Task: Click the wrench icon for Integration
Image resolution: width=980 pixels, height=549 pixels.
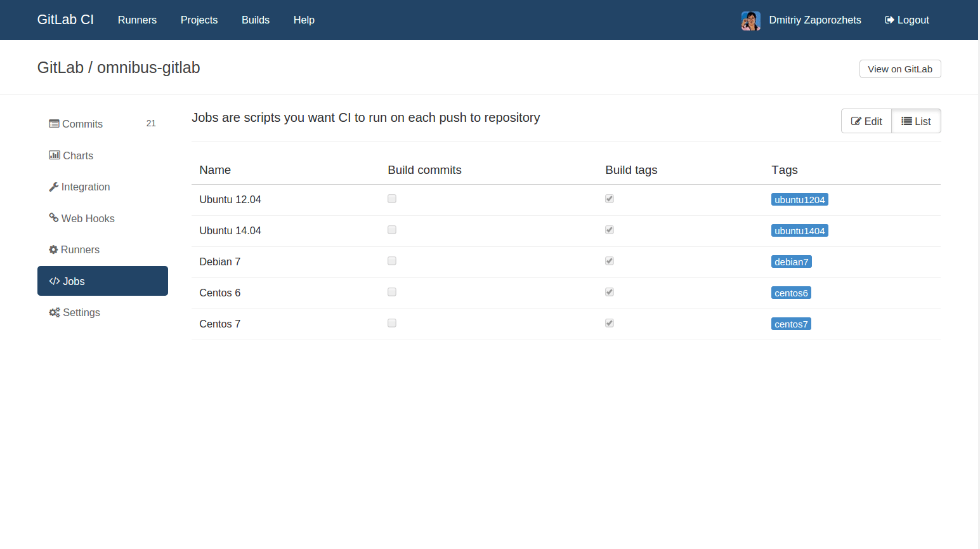Action: 54,187
